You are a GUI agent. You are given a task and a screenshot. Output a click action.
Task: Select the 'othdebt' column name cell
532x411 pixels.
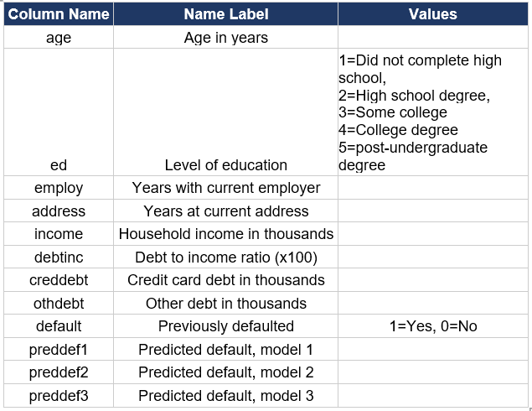point(59,304)
